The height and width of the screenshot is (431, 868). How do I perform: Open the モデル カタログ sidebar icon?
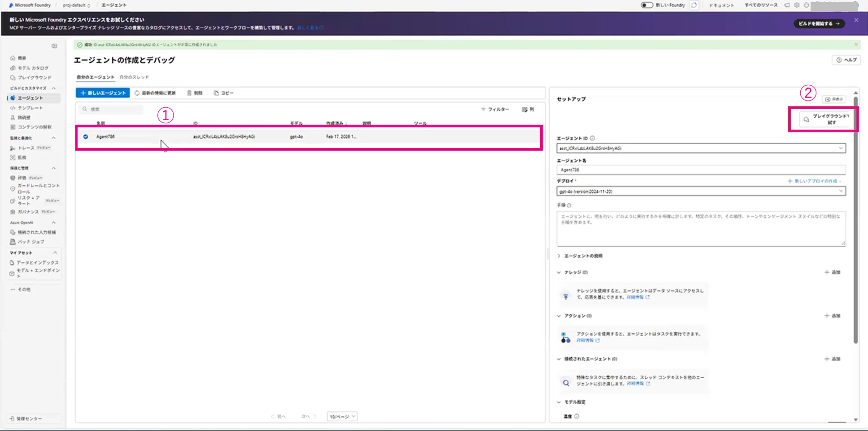click(x=13, y=68)
